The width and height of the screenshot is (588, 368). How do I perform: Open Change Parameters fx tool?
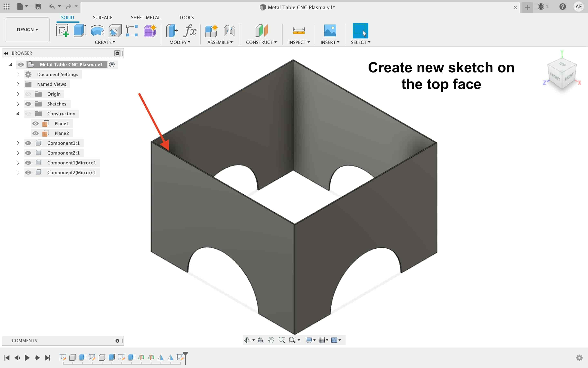(x=190, y=31)
